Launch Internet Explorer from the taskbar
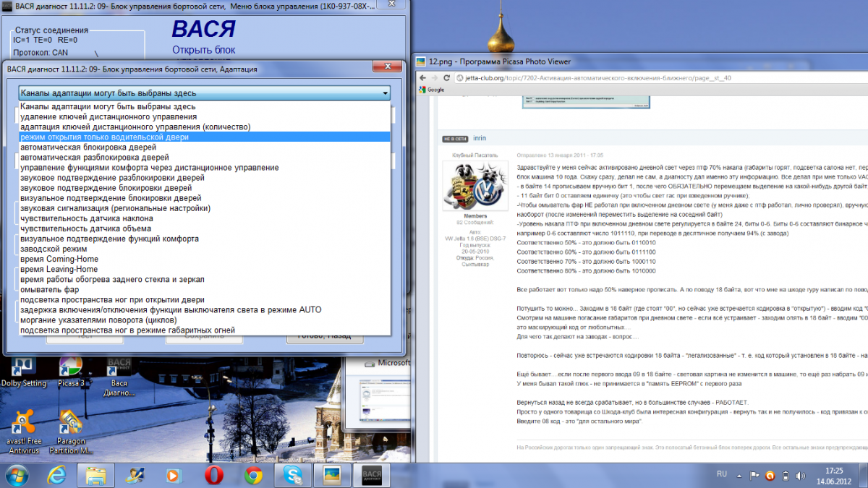This screenshot has width=868, height=488. coord(57,475)
